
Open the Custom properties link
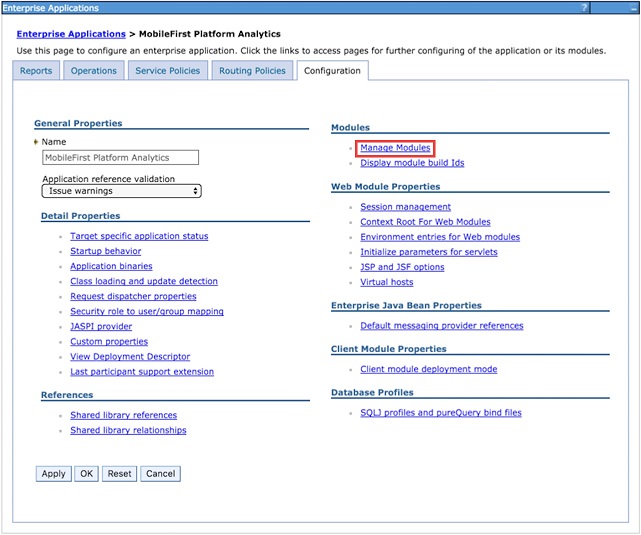point(109,342)
